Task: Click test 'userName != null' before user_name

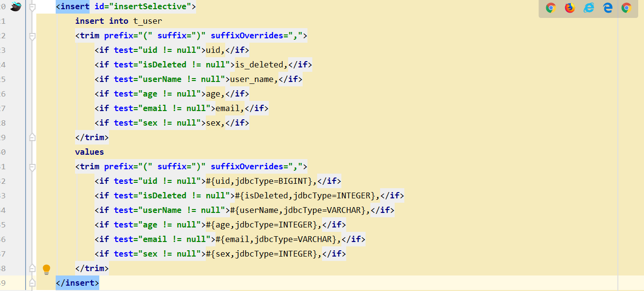Action: pos(182,79)
